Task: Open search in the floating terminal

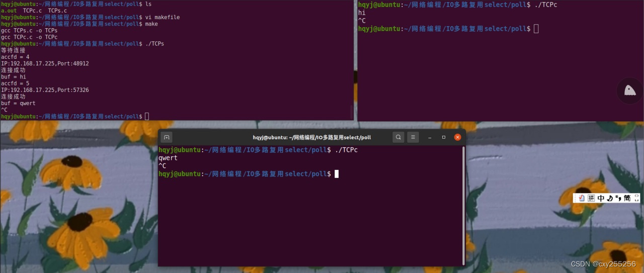Action: pos(398,137)
